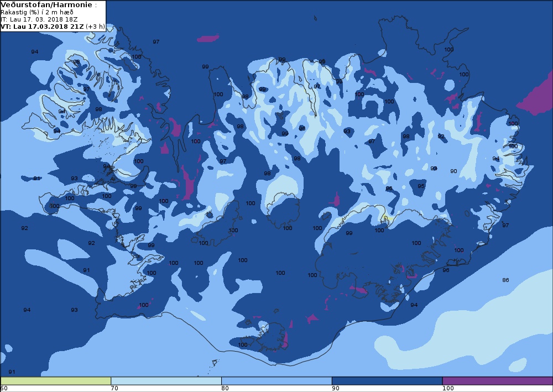Screen dimensions: 553x392
Task: Click the purple above-100 legend swatch
Action: pyautogui.click(x=498, y=381)
